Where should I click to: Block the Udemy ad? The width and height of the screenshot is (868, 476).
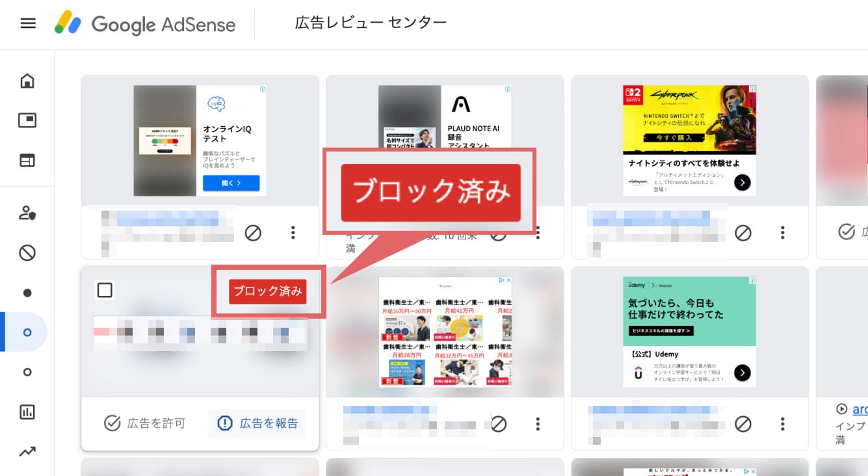(743, 424)
